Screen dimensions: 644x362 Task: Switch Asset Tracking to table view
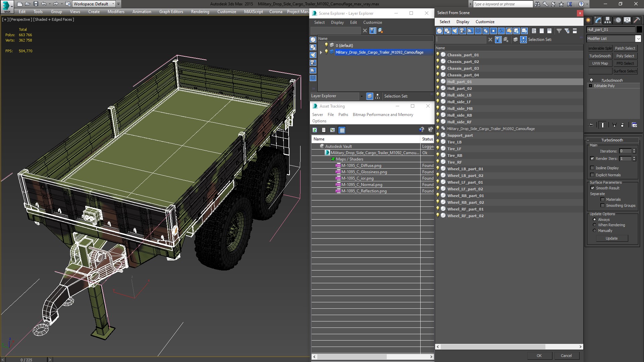(342, 130)
